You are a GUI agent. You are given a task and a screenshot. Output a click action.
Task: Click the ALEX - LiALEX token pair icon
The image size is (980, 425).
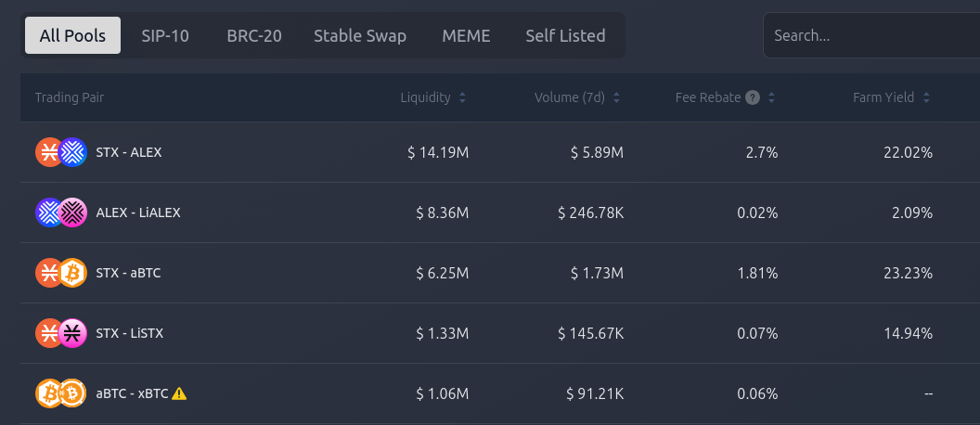coord(60,212)
